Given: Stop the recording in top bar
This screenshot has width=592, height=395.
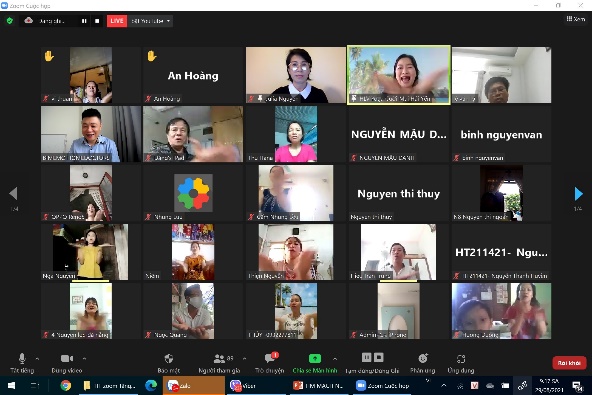Looking at the screenshot, I should (97, 21).
